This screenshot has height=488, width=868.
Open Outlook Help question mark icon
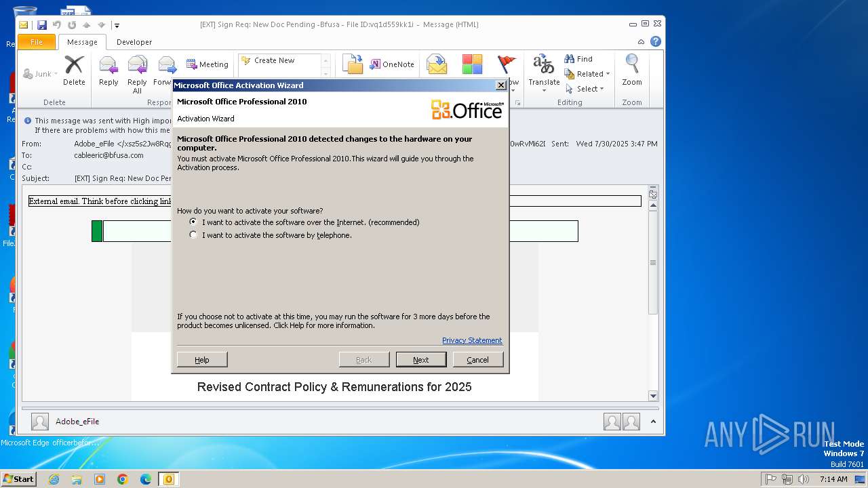pyautogui.click(x=656, y=41)
